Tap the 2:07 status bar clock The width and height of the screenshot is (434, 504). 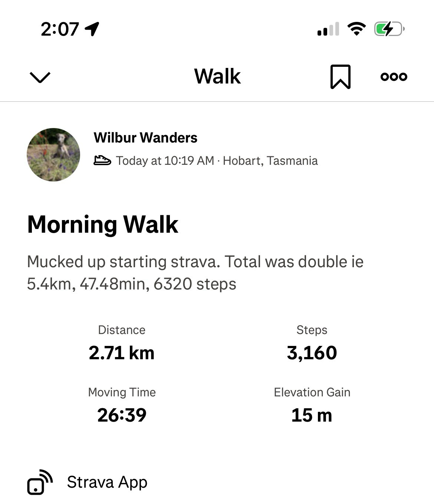pos(60,29)
